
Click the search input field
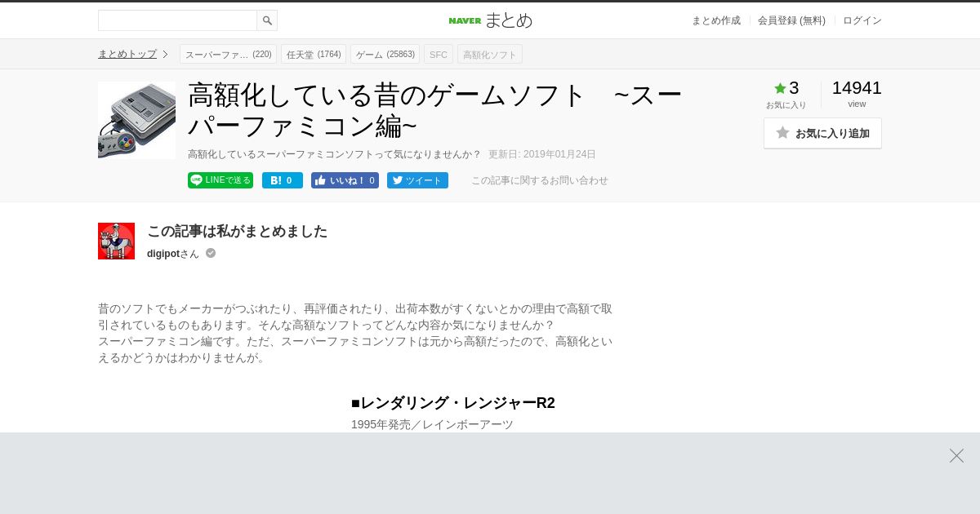pos(177,20)
